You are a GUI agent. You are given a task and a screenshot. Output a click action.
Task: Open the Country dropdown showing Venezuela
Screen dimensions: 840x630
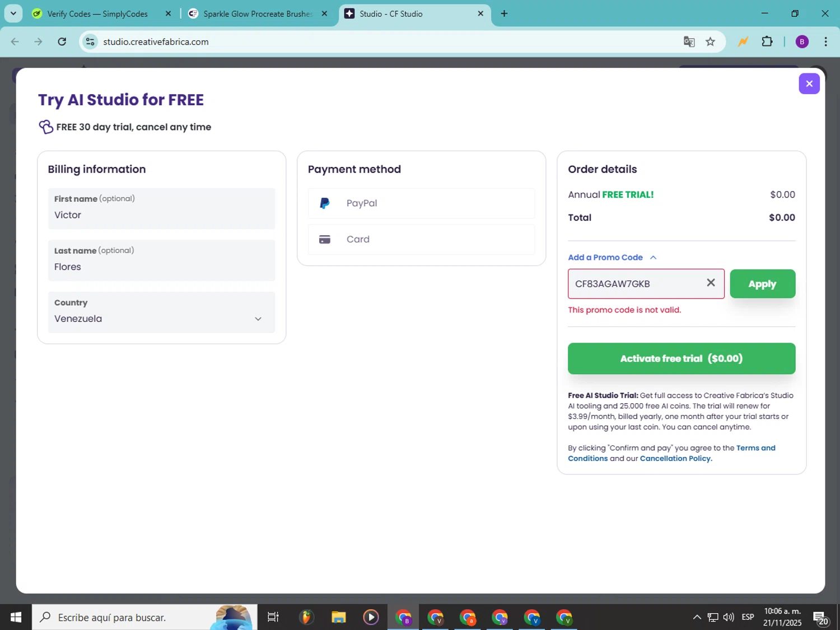pos(161,312)
